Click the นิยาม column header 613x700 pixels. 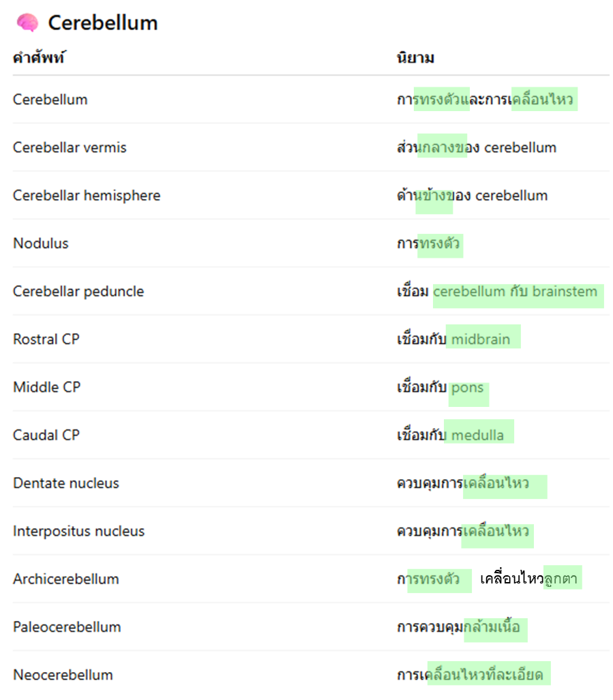[x=415, y=58]
